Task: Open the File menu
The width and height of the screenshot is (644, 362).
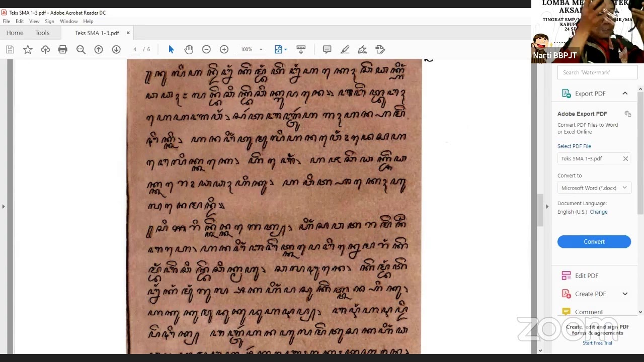Action: (7, 21)
